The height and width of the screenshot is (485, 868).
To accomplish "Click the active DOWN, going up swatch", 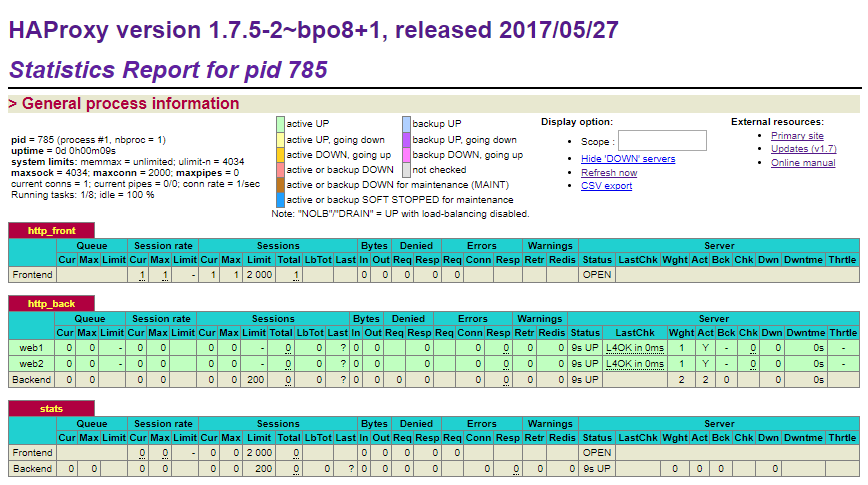I will [x=280, y=154].
